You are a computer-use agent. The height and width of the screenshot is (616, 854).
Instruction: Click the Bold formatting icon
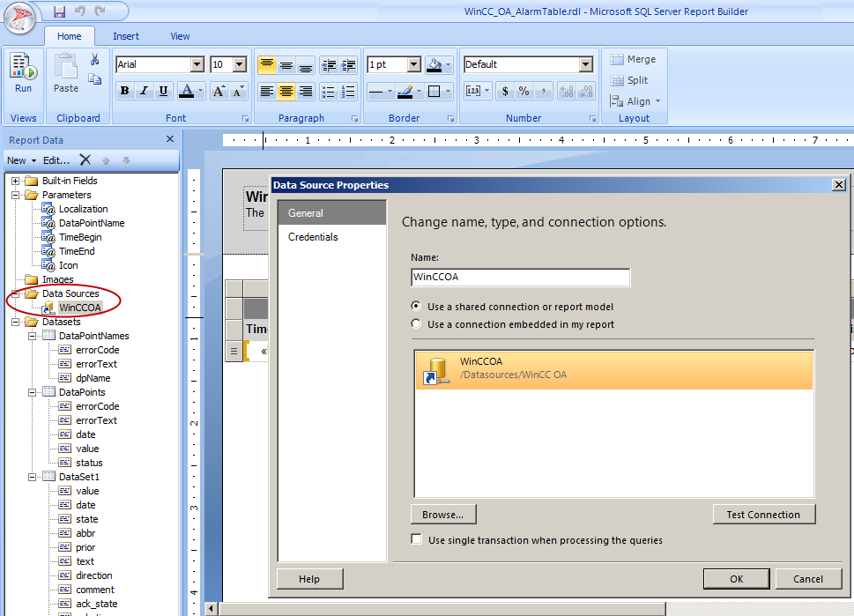(x=124, y=91)
